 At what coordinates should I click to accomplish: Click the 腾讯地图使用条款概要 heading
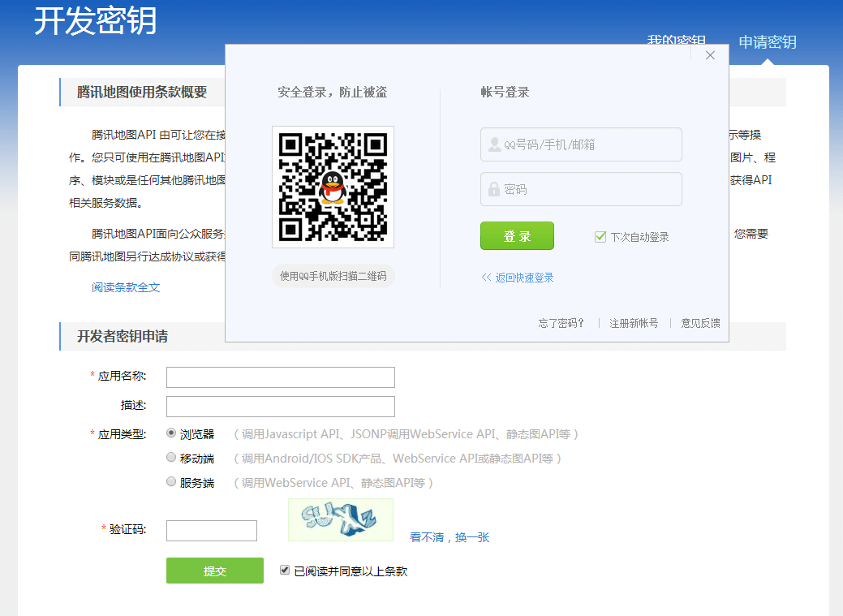(x=142, y=92)
